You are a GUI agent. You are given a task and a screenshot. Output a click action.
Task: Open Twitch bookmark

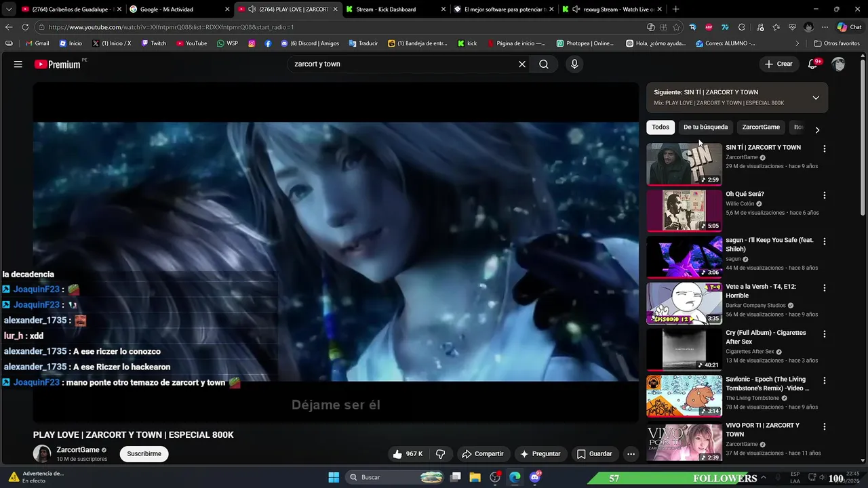[x=153, y=43]
